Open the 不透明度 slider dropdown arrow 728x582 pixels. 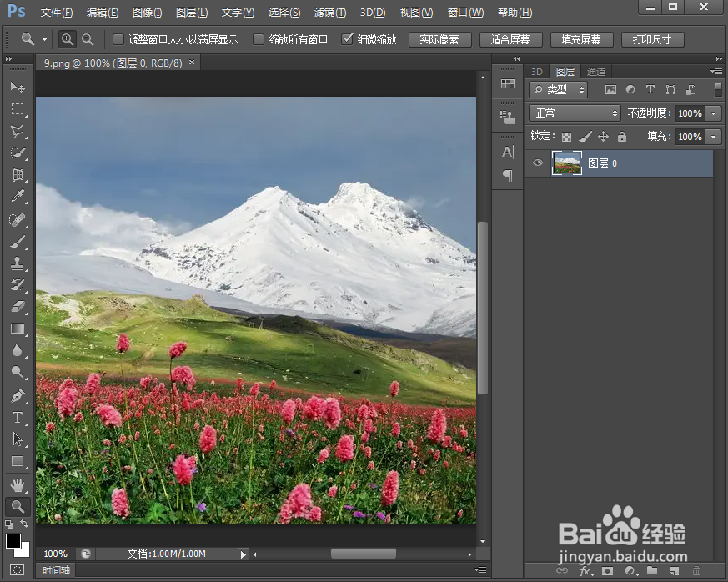click(x=714, y=113)
